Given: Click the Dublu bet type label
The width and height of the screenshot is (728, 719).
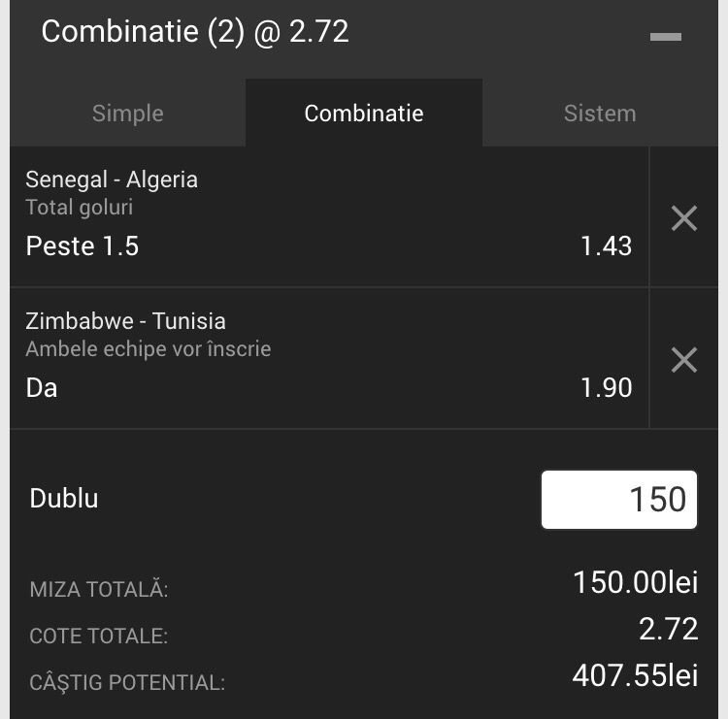Looking at the screenshot, I should coord(64,499).
